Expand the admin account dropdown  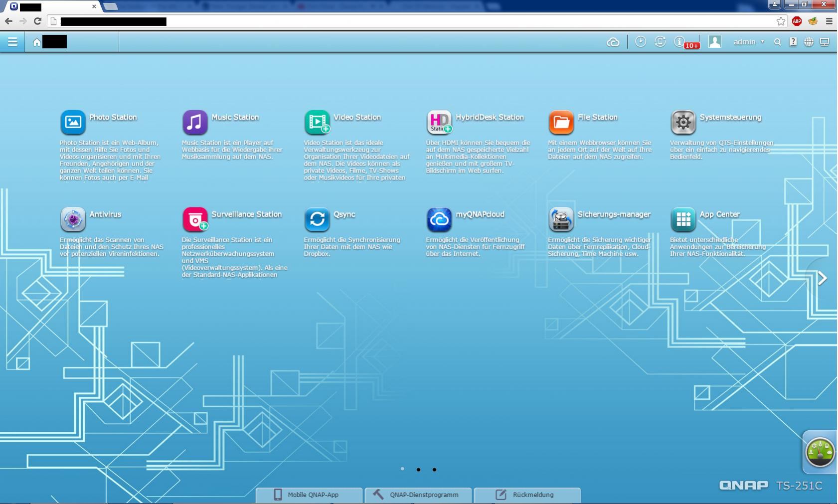pyautogui.click(x=748, y=42)
